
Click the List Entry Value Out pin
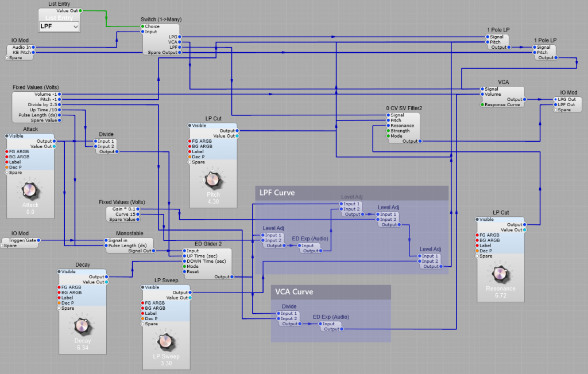point(80,11)
